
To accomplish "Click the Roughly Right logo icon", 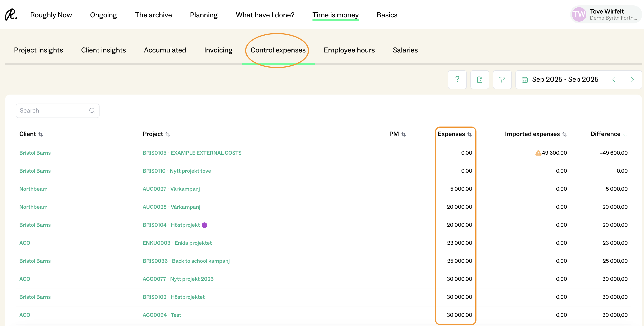I will 11,15.
